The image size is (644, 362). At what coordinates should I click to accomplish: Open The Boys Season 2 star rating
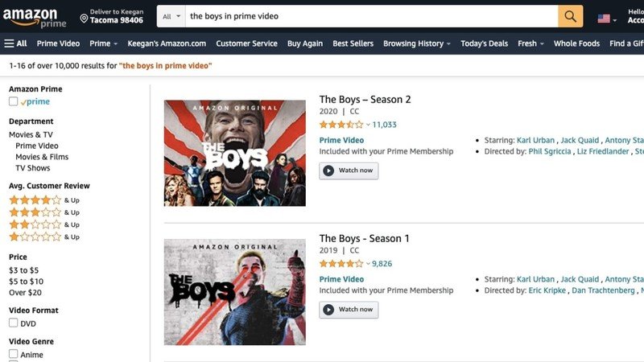(x=342, y=125)
